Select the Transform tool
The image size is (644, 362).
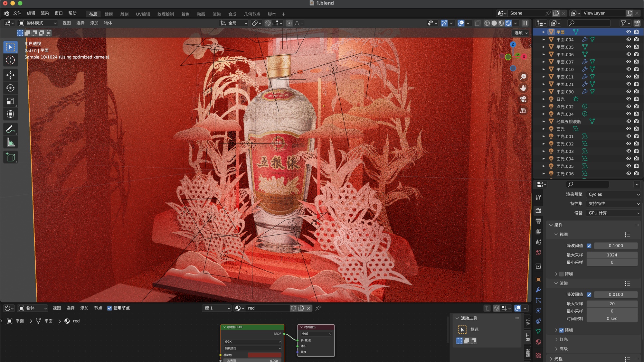[10, 114]
